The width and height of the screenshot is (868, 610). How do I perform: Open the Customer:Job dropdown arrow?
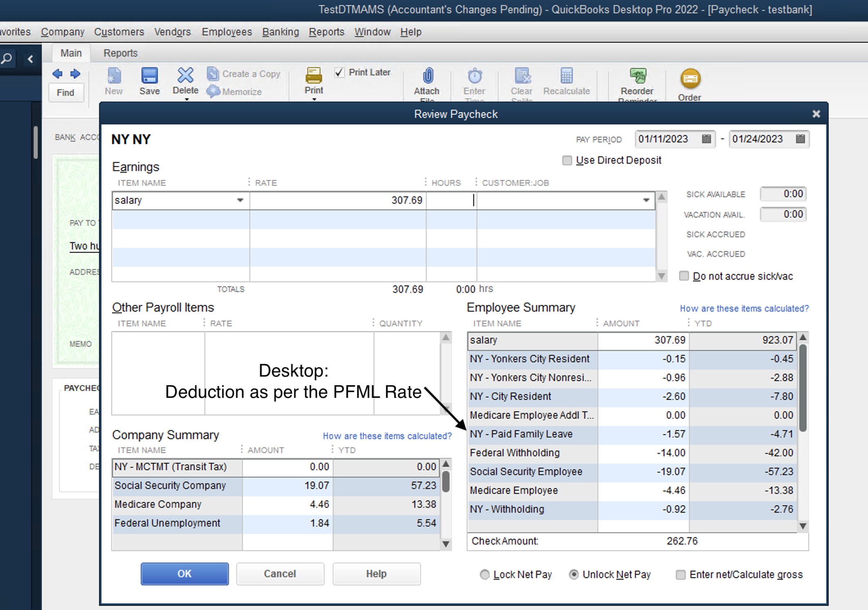[x=646, y=200]
